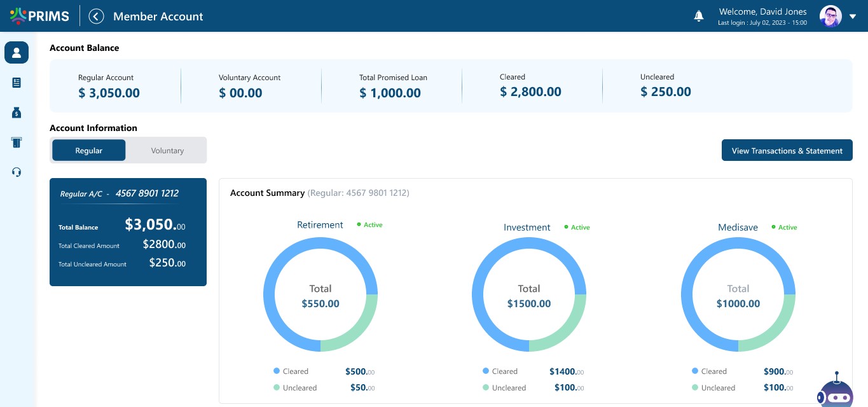Open the chatbot robot assistant

coord(836,390)
